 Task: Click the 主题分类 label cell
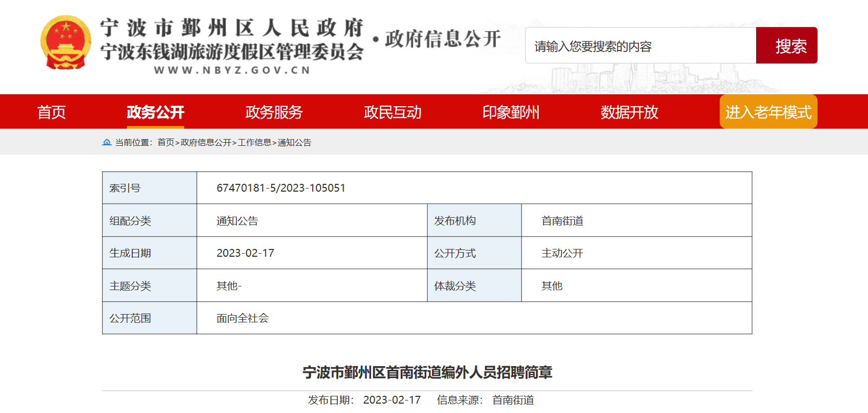[149, 286]
